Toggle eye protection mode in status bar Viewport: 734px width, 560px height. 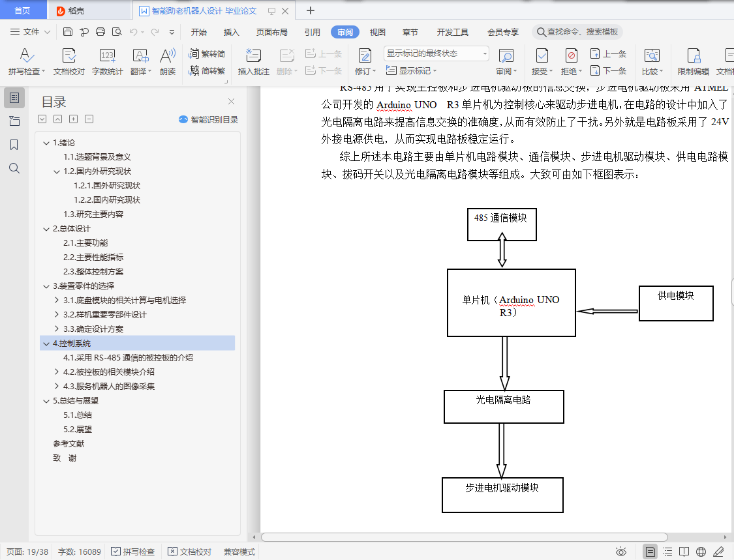(x=620, y=552)
